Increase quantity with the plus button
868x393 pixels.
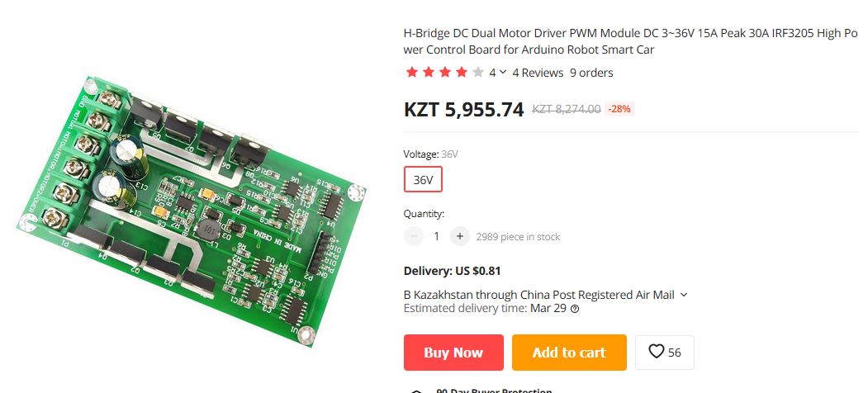[x=459, y=236]
